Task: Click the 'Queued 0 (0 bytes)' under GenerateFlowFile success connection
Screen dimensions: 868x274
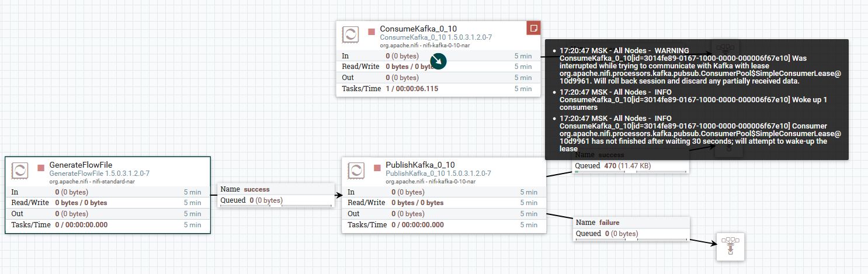Action: (251, 200)
